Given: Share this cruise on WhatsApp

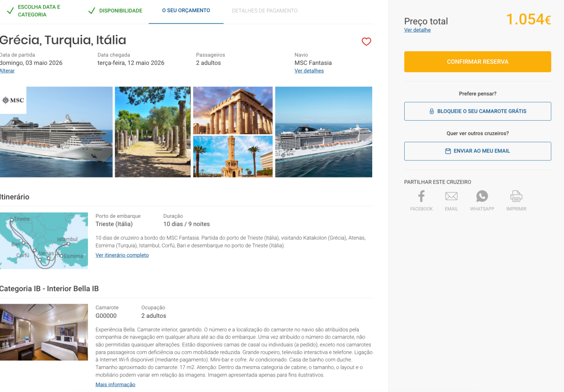Looking at the screenshot, I should 482,201.
